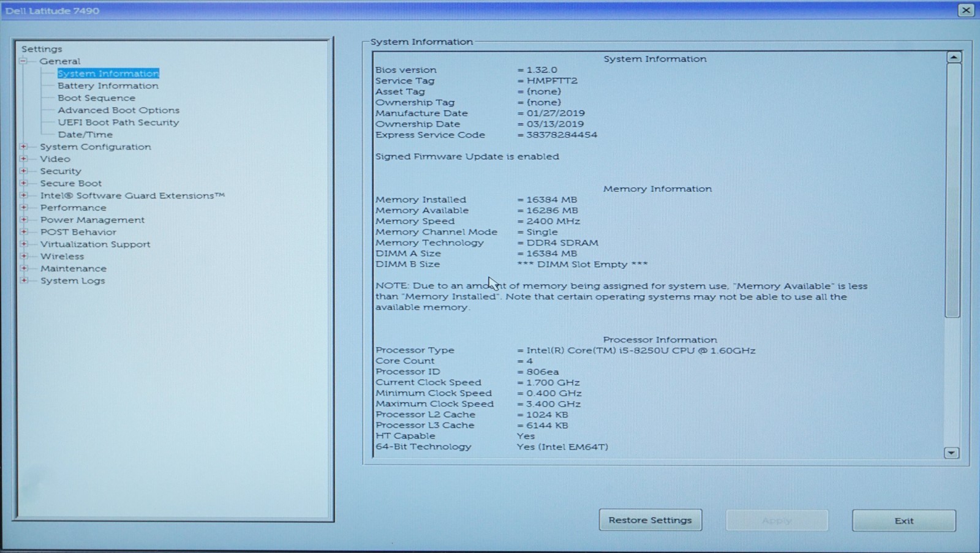This screenshot has height=553, width=980.
Task: Select the Wireless category
Action: 62,257
